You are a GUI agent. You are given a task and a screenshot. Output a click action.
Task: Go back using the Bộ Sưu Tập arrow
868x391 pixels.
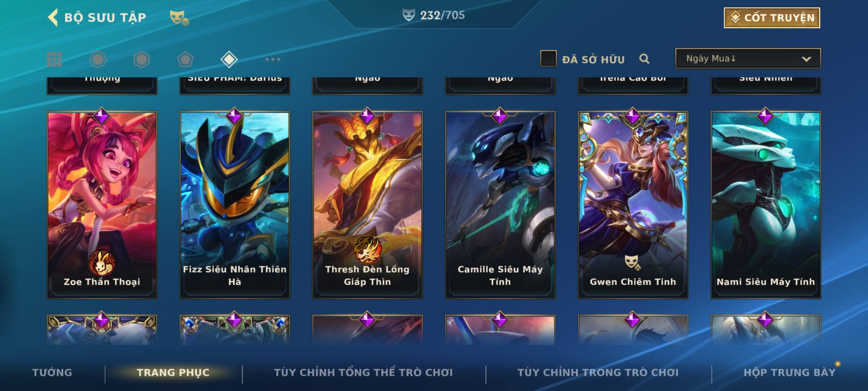click(x=53, y=17)
